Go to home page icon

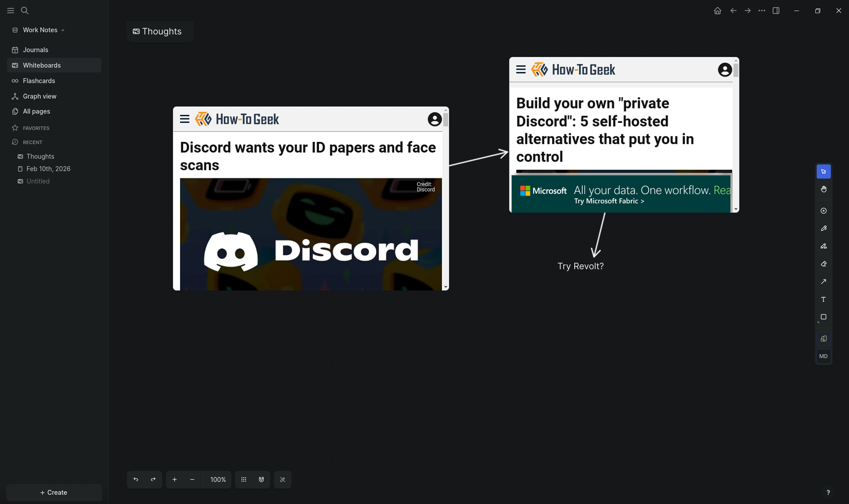(717, 11)
